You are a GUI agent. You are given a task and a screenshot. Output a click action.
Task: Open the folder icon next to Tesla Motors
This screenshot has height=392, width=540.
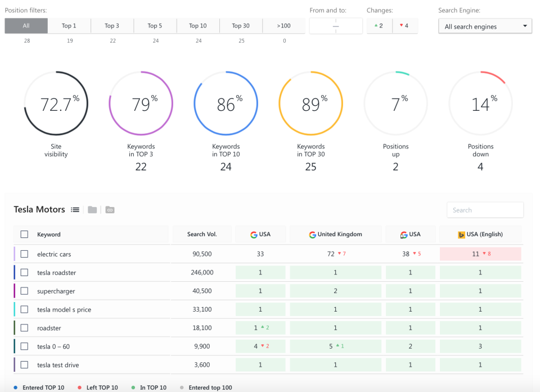click(92, 209)
